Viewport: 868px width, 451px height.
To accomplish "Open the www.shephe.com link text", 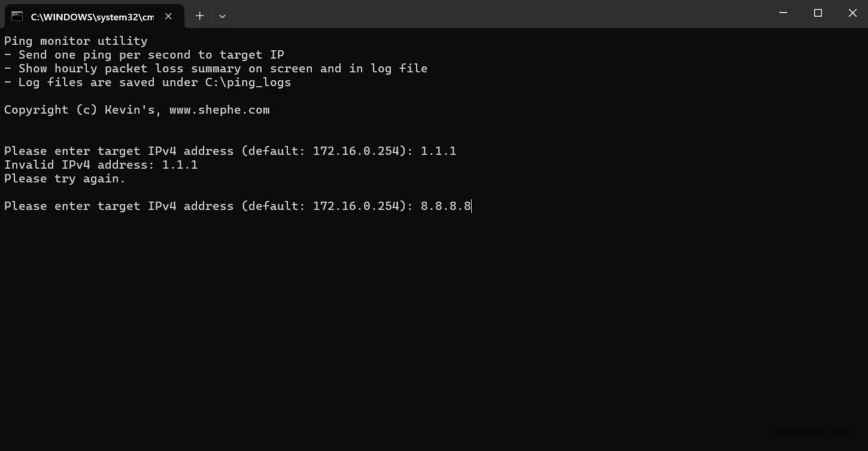I will (219, 110).
